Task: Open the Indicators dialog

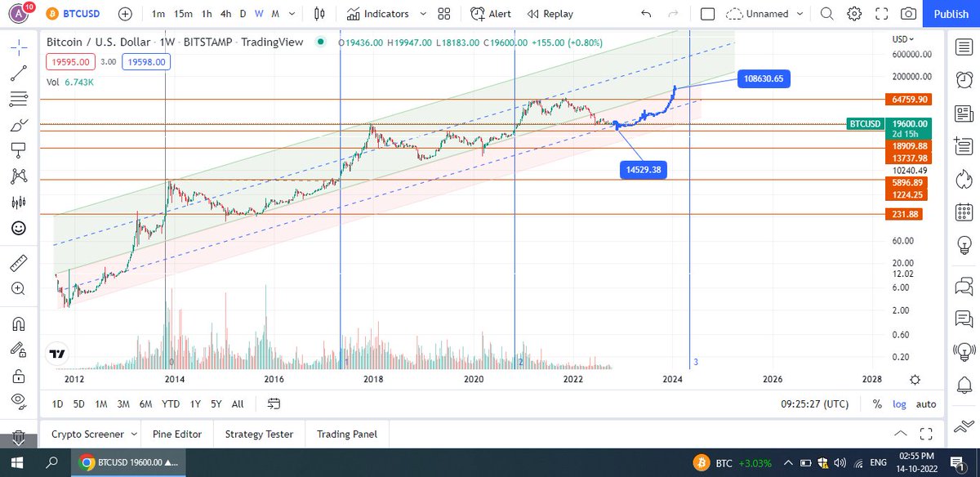Action: tap(377, 14)
